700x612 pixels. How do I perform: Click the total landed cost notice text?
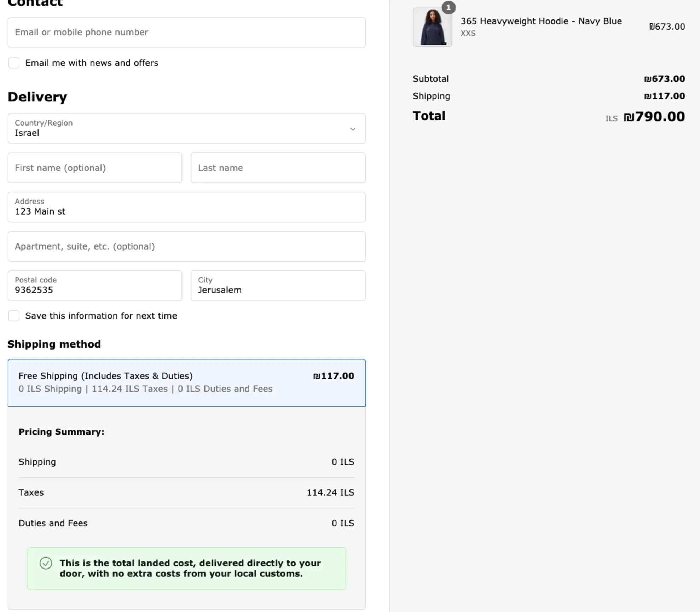pyautogui.click(x=190, y=568)
